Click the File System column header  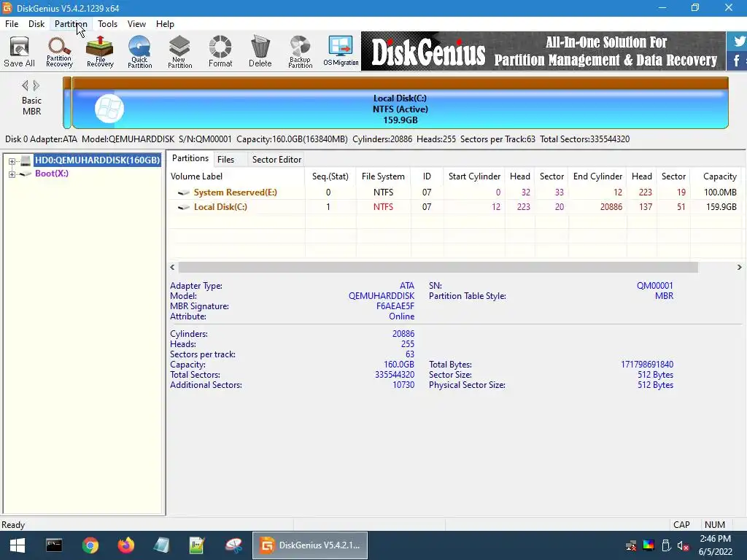383,176
